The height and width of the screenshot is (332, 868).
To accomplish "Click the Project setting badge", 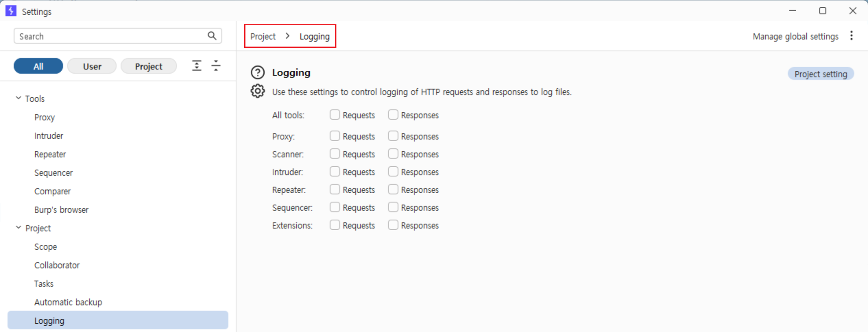I will click(x=820, y=74).
